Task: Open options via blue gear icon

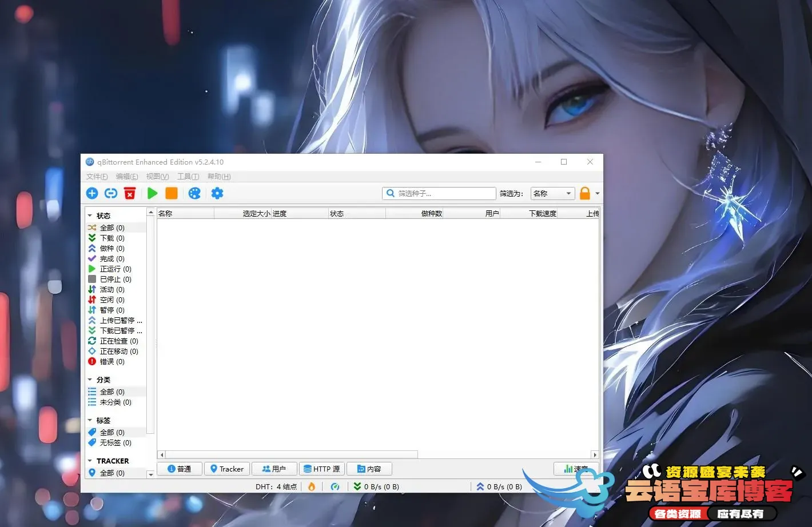Action: pyautogui.click(x=217, y=193)
